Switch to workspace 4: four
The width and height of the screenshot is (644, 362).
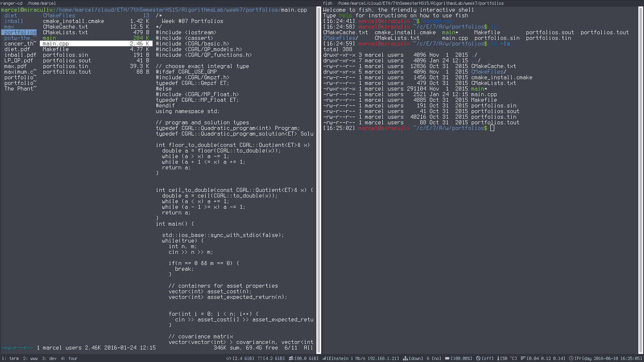[x=69, y=358]
